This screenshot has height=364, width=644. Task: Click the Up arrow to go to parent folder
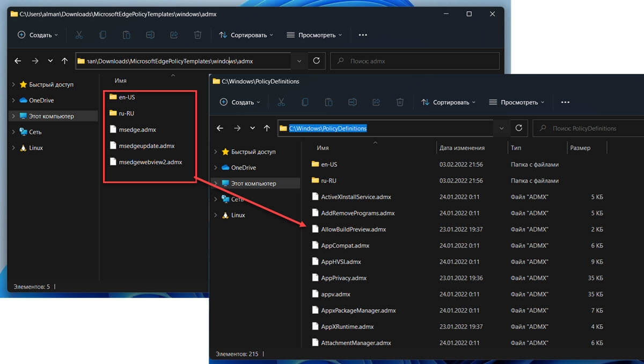(267, 128)
